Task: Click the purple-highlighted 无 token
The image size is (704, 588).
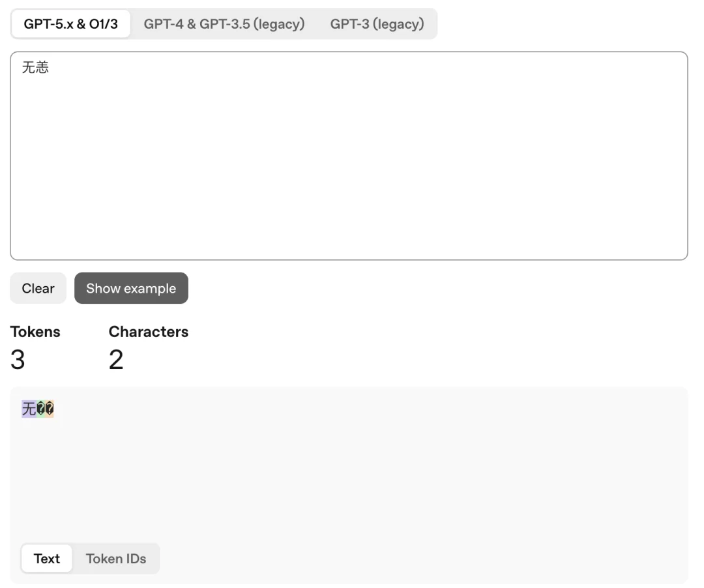Action: (29, 409)
